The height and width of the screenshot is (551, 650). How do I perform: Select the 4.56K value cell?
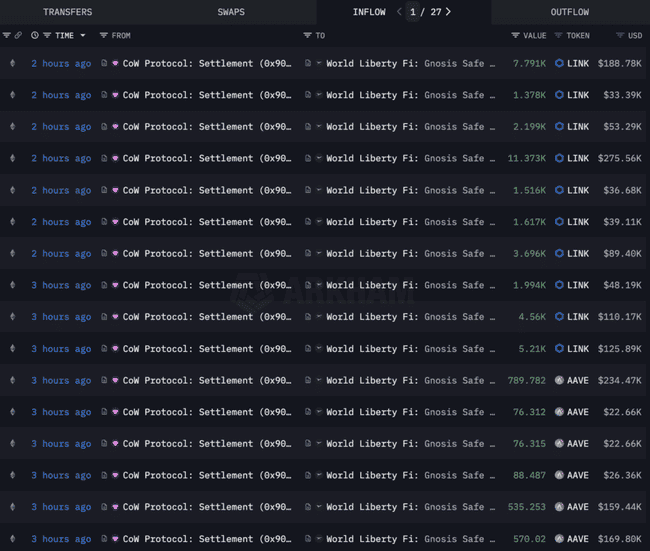[x=532, y=317]
